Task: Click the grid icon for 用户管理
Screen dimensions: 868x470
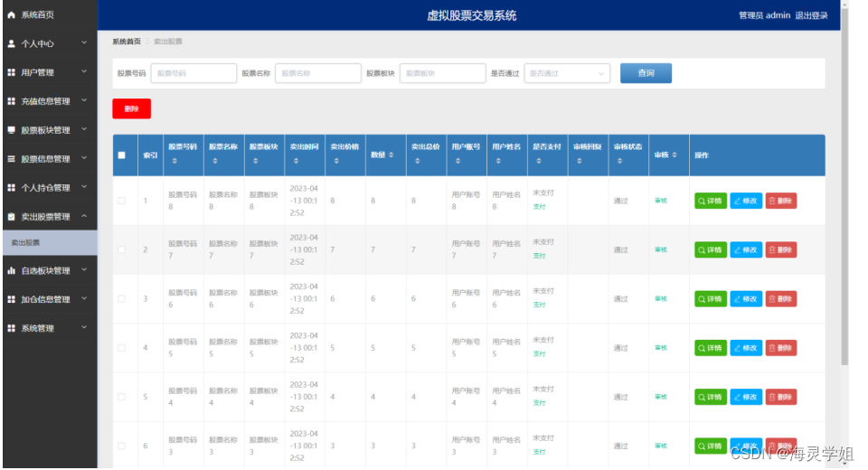Action: coord(11,72)
